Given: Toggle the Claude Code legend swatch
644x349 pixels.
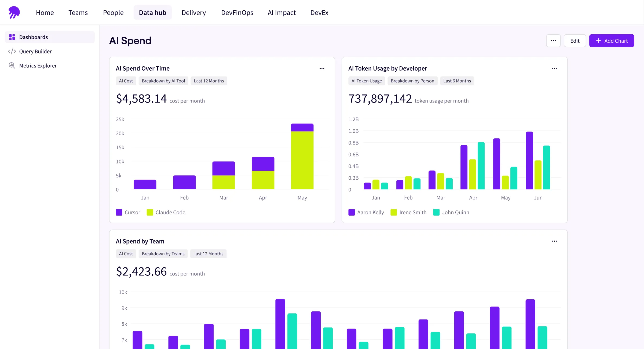Looking at the screenshot, I should coord(150,212).
